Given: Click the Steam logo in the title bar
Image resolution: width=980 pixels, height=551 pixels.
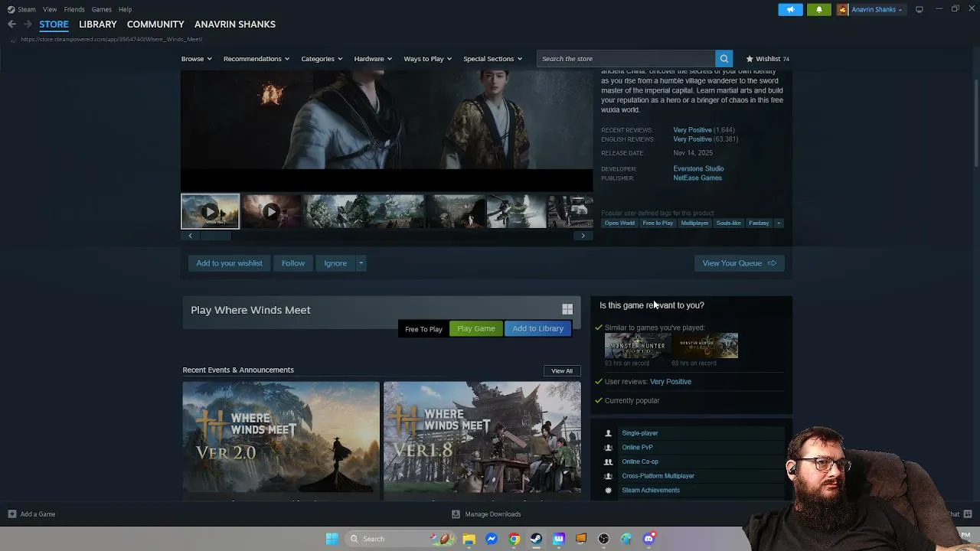Looking at the screenshot, I should tap(11, 9).
